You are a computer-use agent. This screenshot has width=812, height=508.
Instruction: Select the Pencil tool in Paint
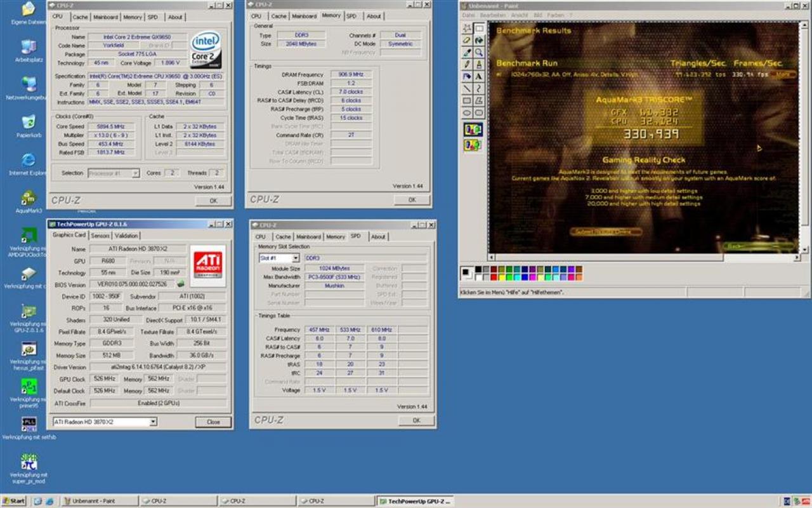(467, 64)
